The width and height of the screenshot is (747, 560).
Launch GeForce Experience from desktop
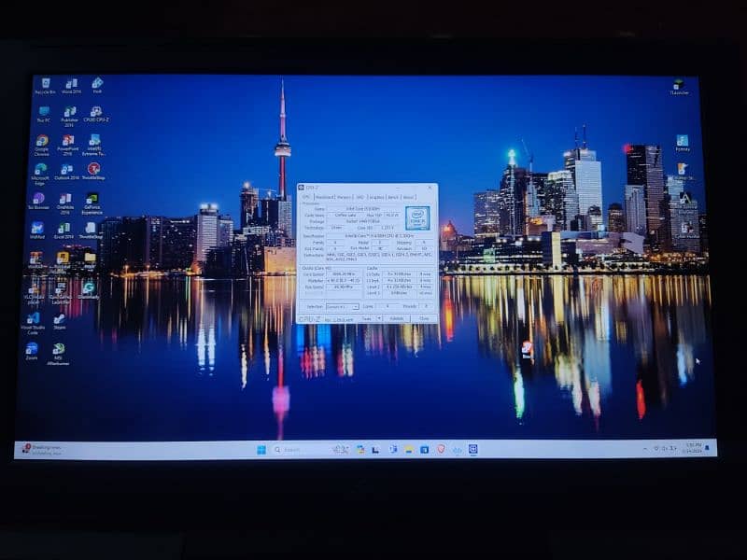point(92,200)
